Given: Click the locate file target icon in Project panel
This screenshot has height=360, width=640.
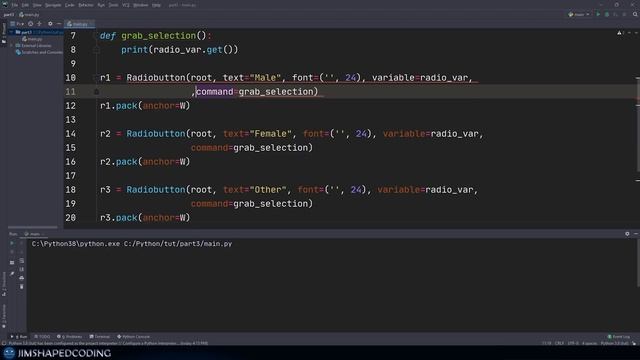Looking at the screenshot, I should pos(31,24).
